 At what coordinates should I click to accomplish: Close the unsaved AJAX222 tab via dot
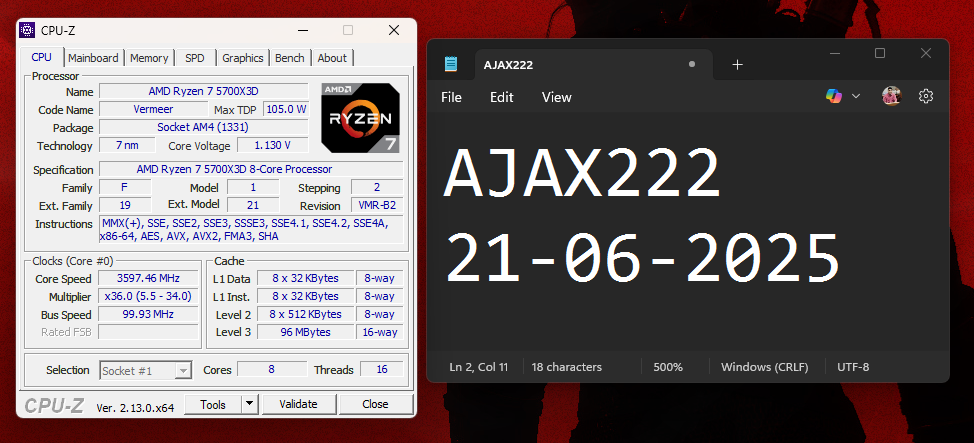[691, 64]
